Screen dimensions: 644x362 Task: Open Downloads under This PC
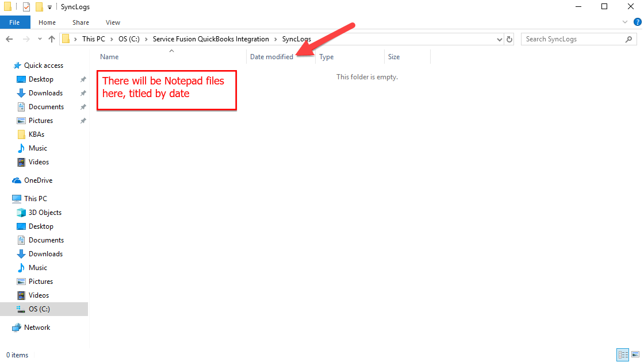[45, 254]
